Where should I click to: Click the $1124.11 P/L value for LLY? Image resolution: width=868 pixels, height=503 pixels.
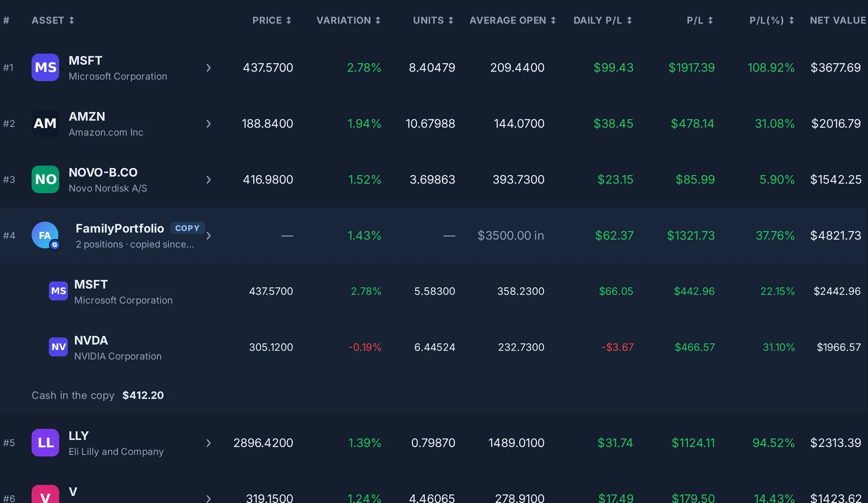693,442
